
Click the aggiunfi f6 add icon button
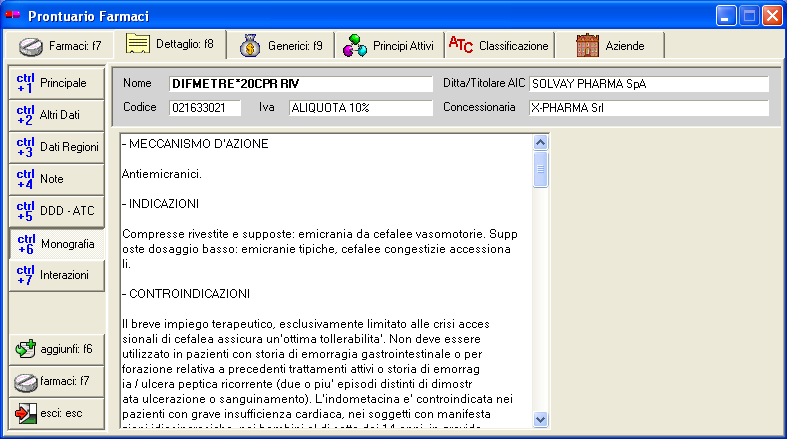click(x=56, y=349)
